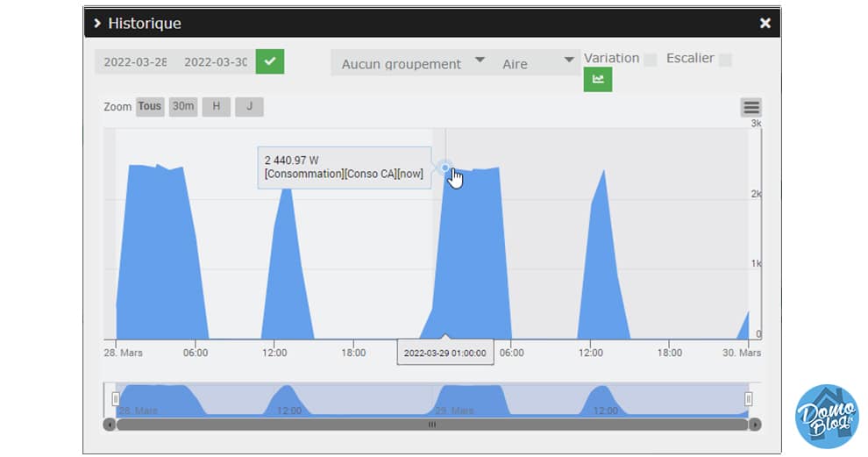Click the chevron beside the Historique title
The height and width of the screenshot is (457, 868).
coord(97,23)
